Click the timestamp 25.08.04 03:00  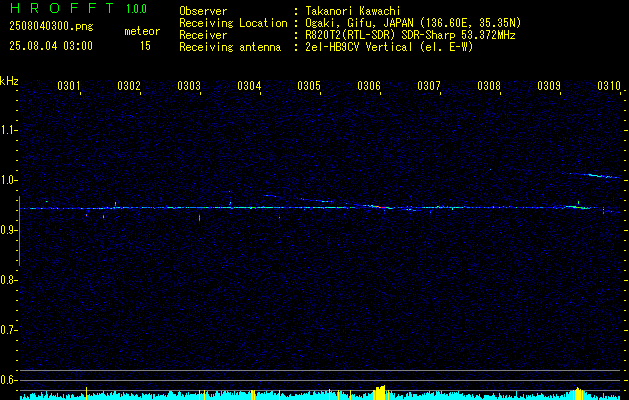51,46
